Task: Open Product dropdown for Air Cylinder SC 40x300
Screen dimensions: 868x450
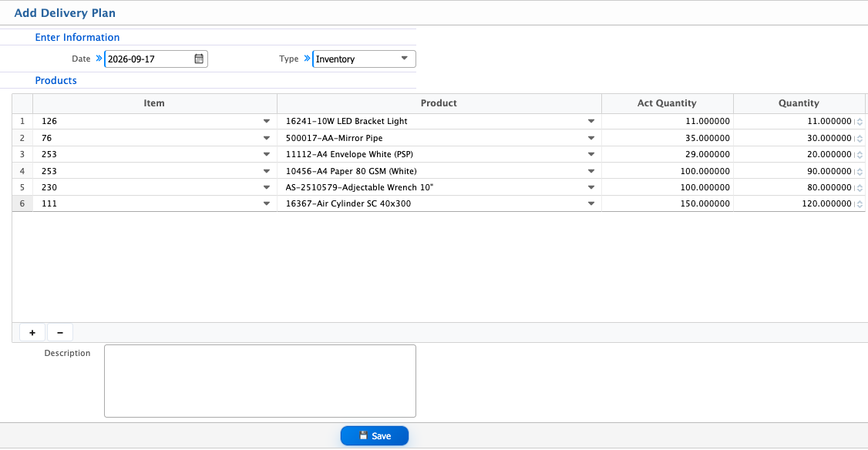Action: click(590, 203)
